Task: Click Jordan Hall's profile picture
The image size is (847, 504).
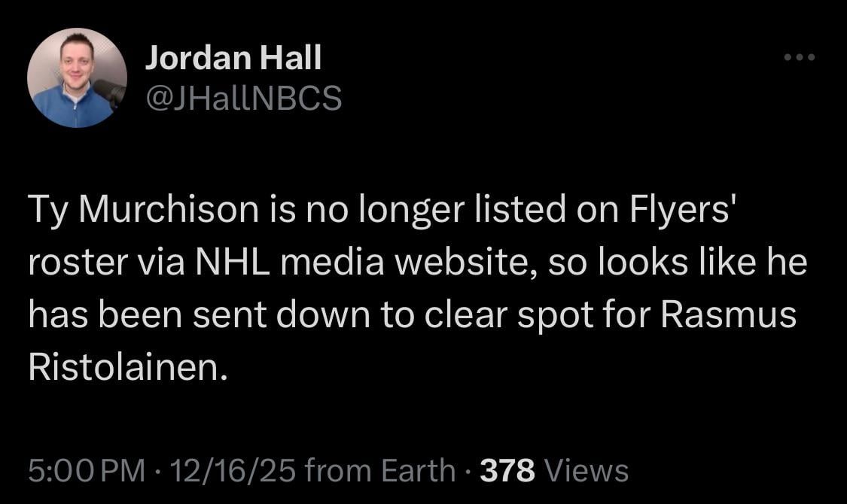Action: click(x=79, y=76)
